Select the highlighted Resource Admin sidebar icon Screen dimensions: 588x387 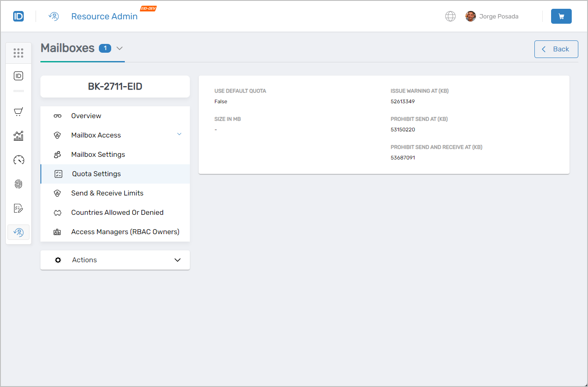point(18,232)
